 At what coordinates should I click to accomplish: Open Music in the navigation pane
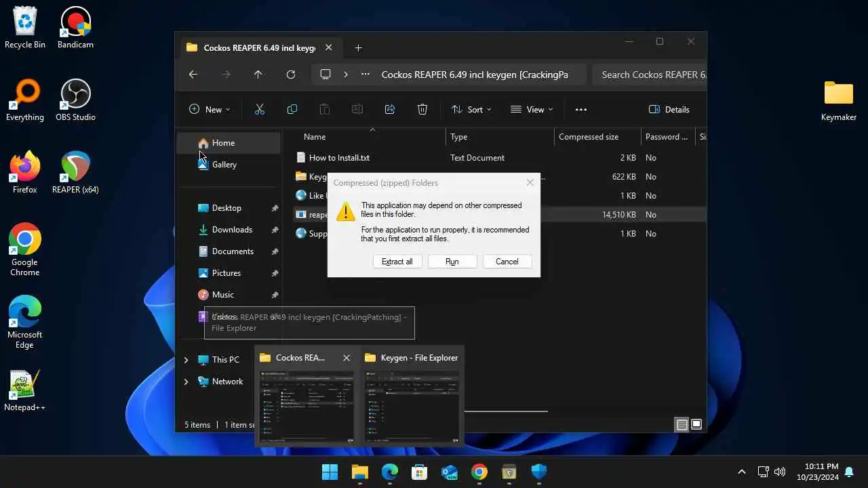point(228,295)
